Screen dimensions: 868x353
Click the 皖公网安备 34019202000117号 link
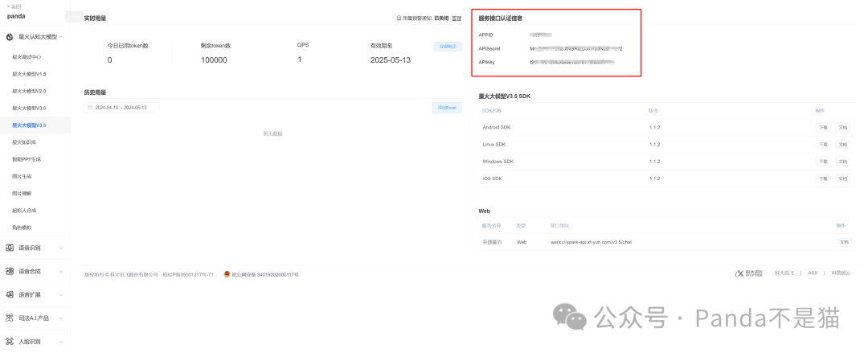click(x=265, y=273)
